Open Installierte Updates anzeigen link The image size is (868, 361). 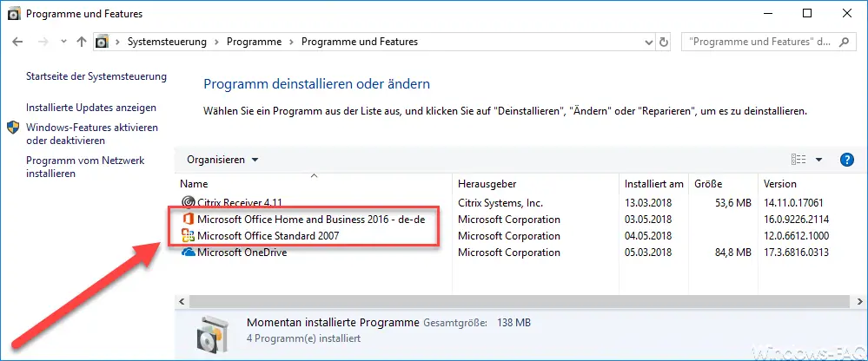(91, 108)
